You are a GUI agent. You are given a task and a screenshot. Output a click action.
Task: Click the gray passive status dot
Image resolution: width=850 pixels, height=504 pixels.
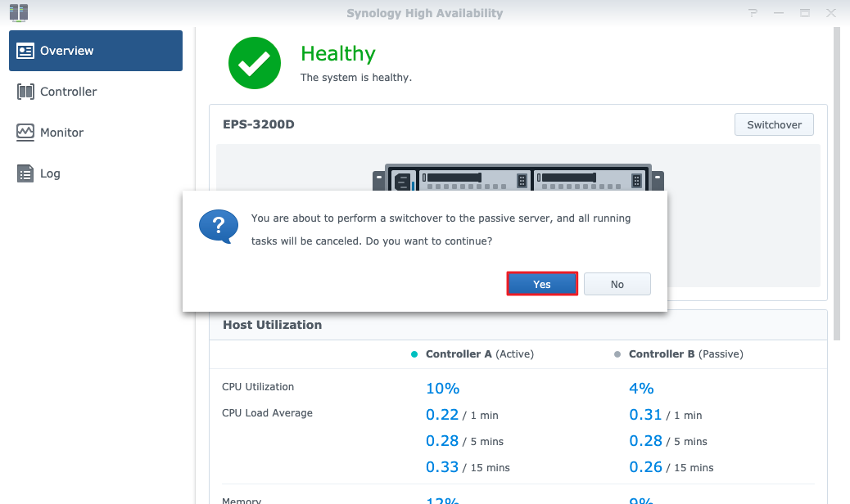pyautogui.click(x=617, y=354)
